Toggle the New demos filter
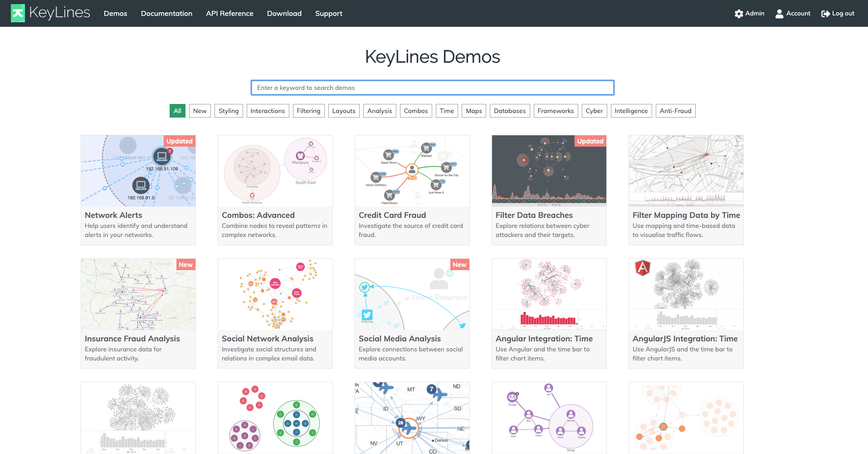The image size is (868, 454). pos(200,110)
